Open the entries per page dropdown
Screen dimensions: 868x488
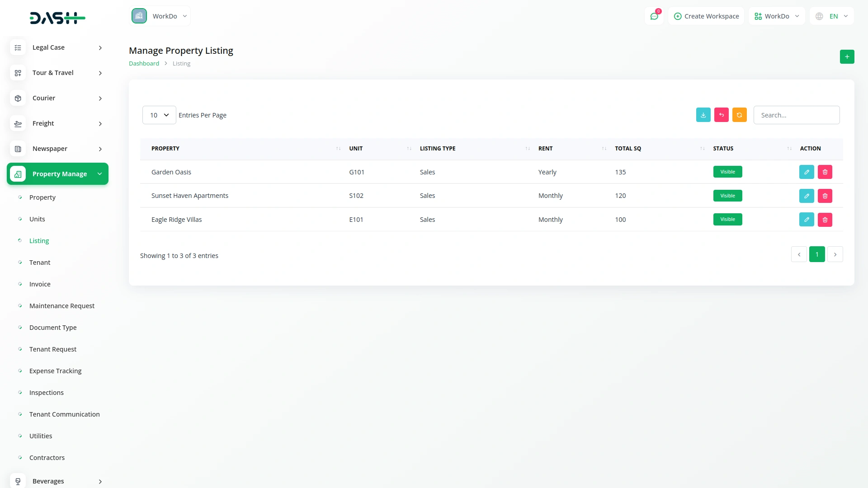tap(159, 115)
